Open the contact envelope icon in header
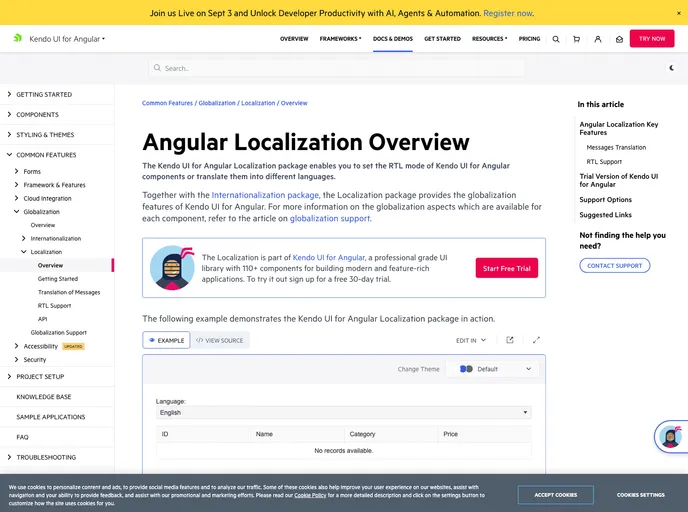 [619, 39]
